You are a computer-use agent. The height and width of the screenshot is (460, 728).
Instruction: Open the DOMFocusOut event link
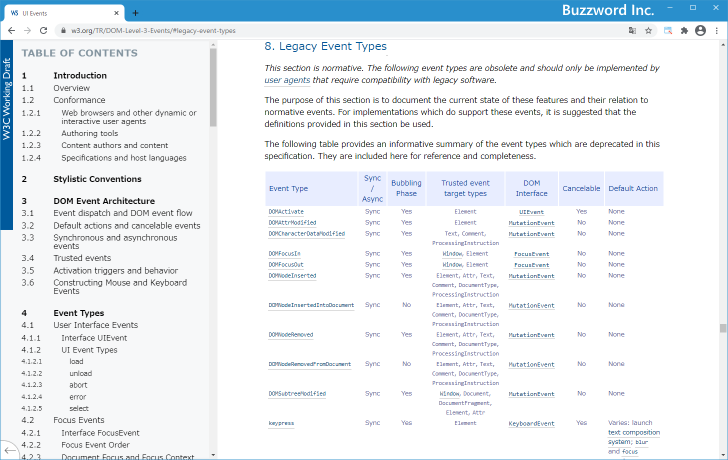tap(286, 265)
